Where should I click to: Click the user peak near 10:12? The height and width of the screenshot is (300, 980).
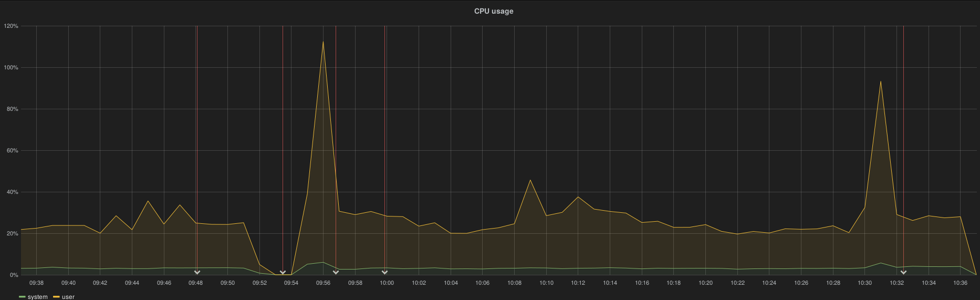tap(578, 197)
